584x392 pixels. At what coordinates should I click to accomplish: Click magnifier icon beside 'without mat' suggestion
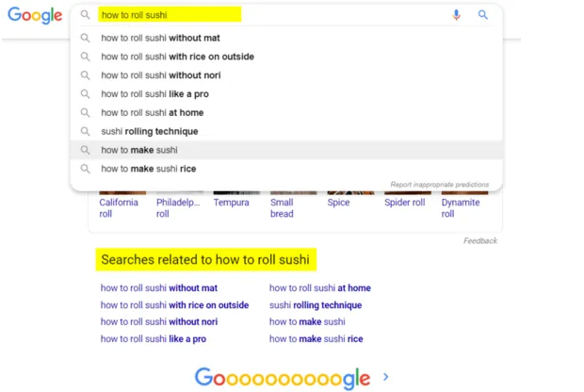(x=86, y=38)
